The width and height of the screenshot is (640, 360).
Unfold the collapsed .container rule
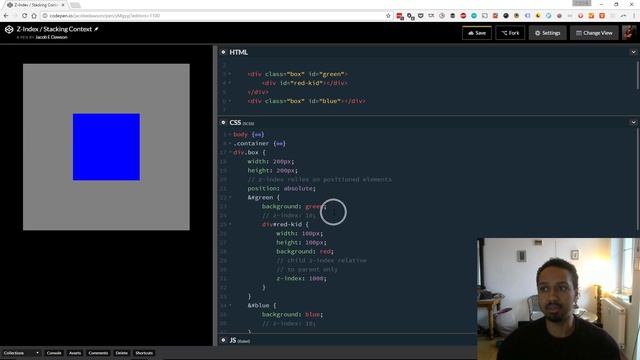[x=280, y=143]
